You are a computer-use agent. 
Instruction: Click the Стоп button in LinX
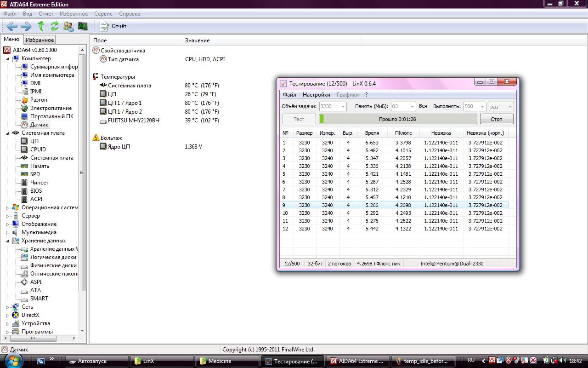[497, 119]
